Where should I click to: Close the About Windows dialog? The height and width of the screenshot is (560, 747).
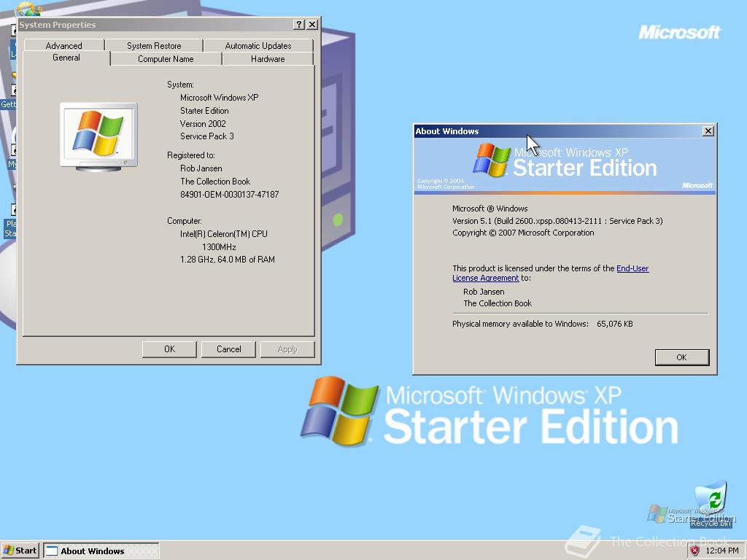click(708, 131)
